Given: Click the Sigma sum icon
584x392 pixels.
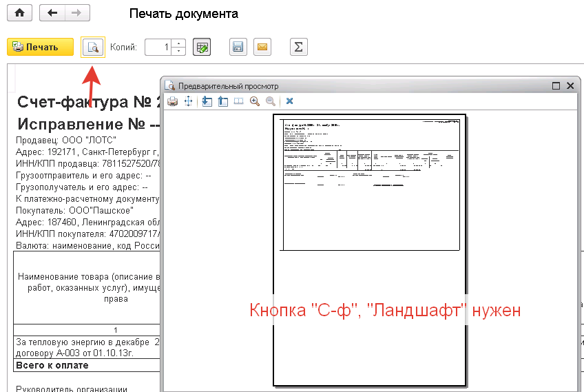Looking at the screenshot, I should coord(298,47).
